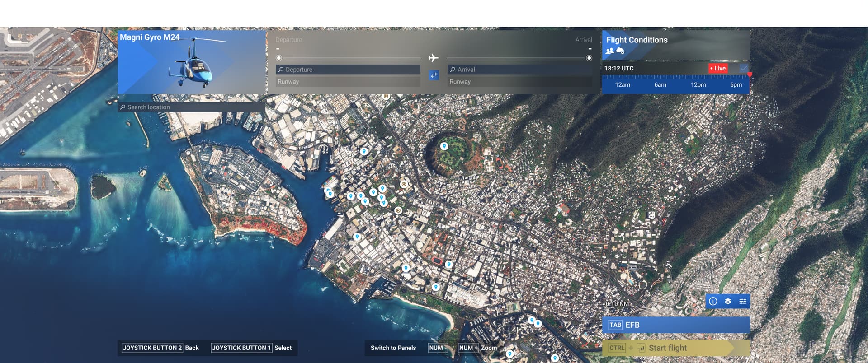Toggle the red Live time badge

click(718, 68)
